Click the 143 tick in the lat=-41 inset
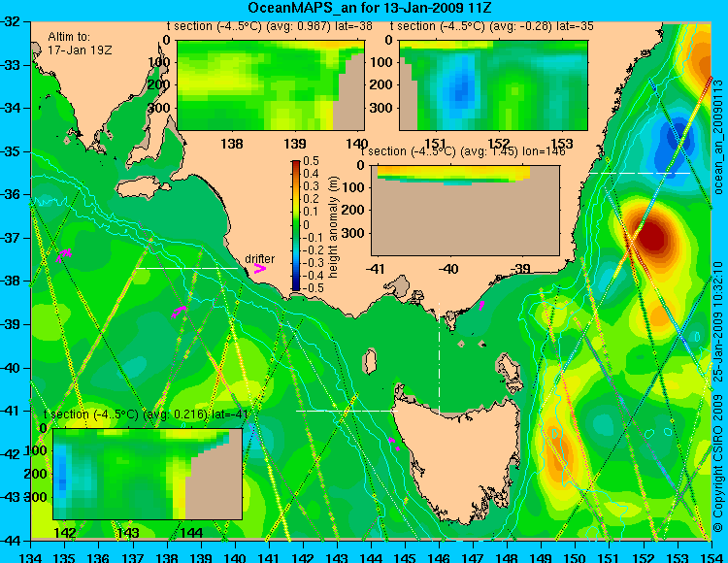This screenshot has height=563, width=728. [128, 532]
